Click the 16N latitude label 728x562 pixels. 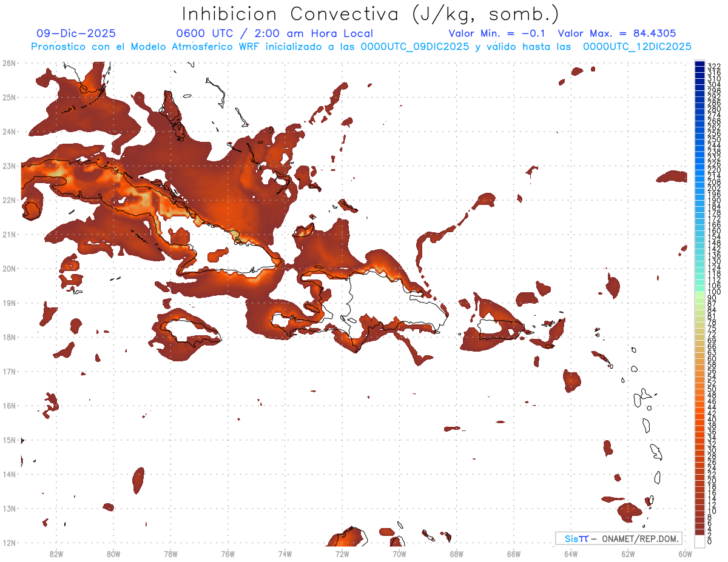click(9, 406)
